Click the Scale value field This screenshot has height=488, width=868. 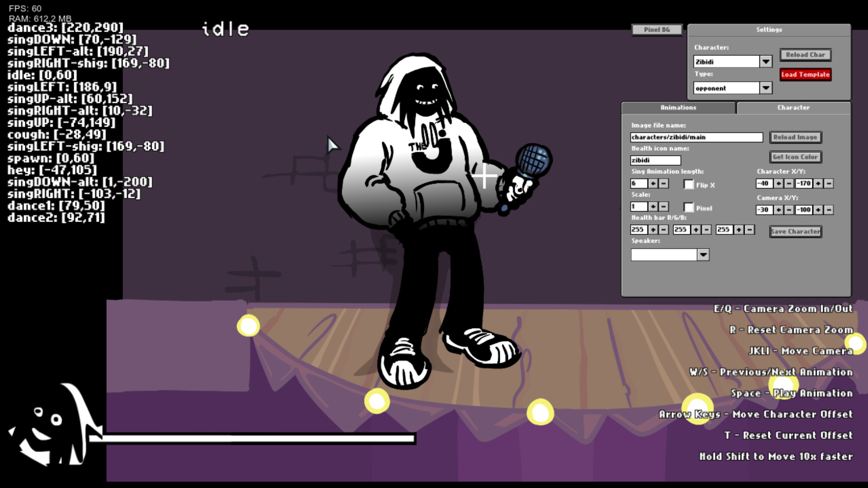(x=639, y=206)
